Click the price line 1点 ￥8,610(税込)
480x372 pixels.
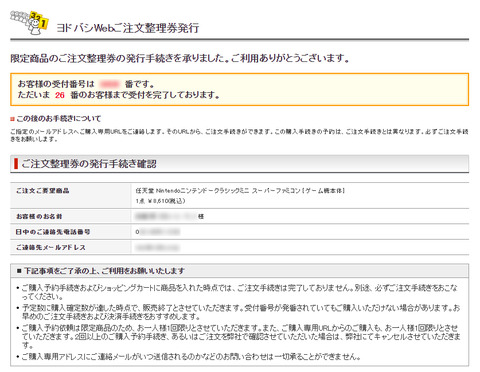pyautogui.click(x=160, y=201)
